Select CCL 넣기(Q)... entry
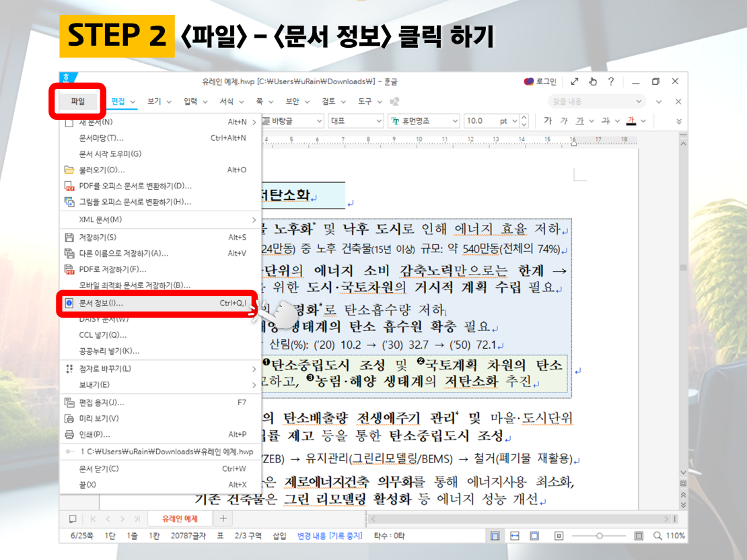 (161, 335)
